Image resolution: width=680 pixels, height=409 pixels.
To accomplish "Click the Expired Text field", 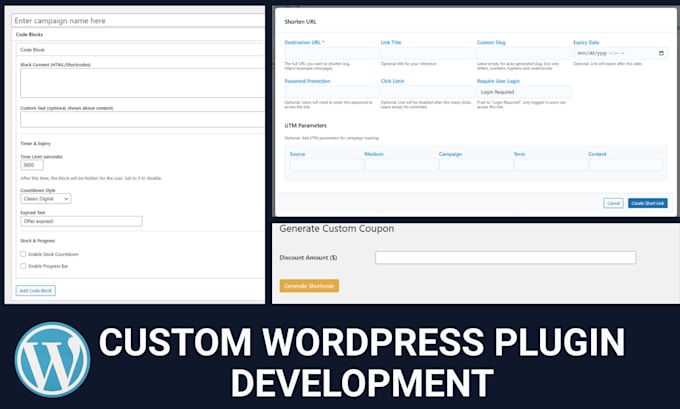I will point(81,221).
